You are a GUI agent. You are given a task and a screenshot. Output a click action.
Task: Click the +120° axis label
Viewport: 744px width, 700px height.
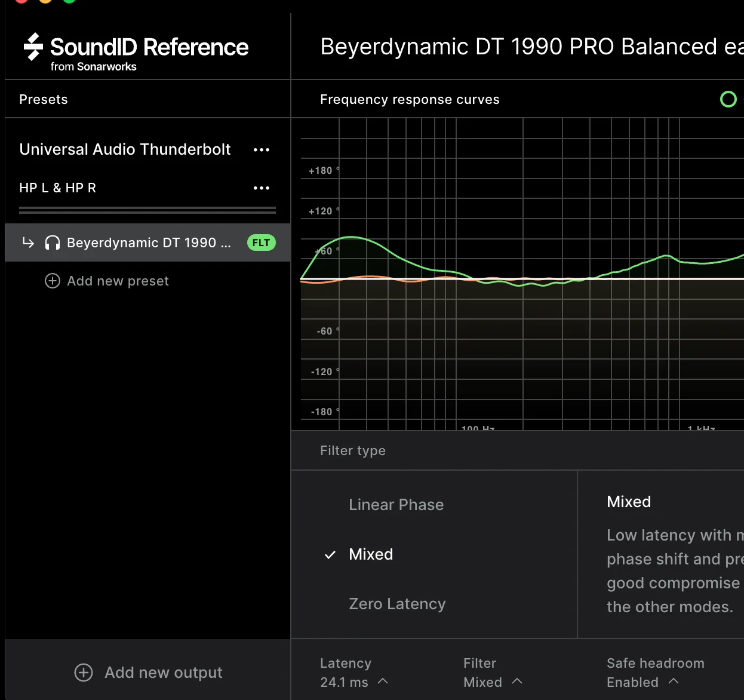tap(324, 211)
